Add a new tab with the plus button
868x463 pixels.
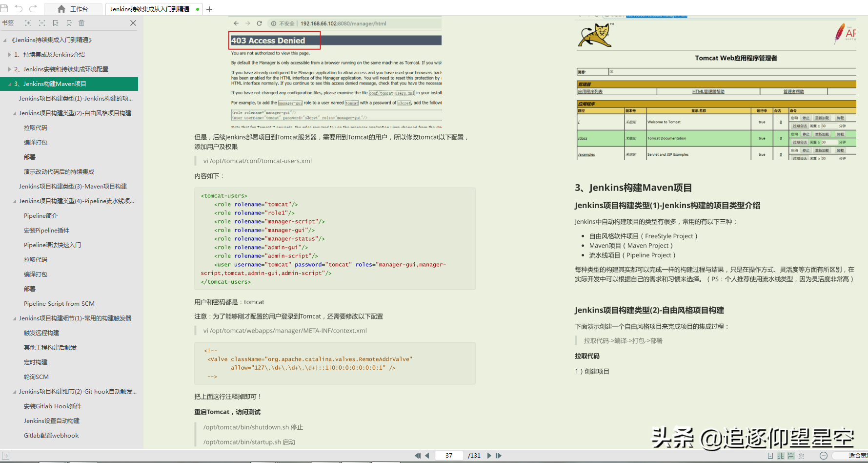coord(209,9)
